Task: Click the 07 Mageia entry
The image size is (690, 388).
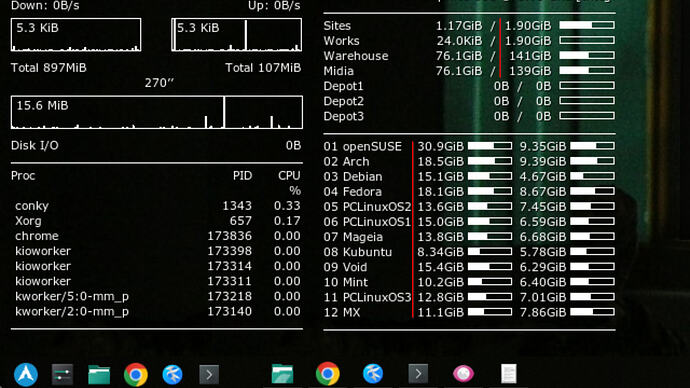Action: point(353,237)
